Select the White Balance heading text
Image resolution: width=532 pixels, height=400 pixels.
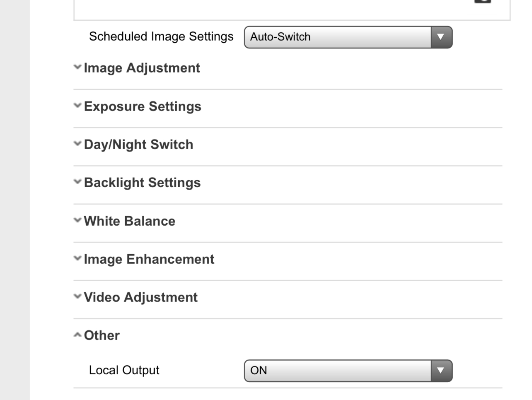point(129,221)
